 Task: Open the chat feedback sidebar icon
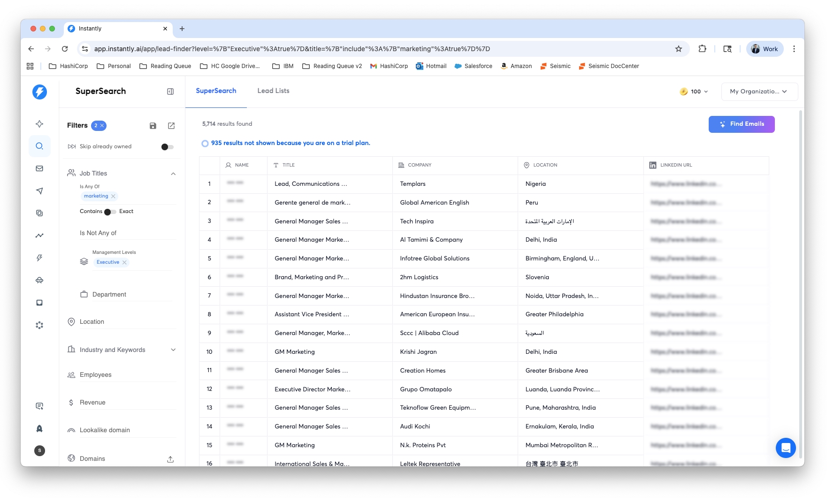pos(39,406)
